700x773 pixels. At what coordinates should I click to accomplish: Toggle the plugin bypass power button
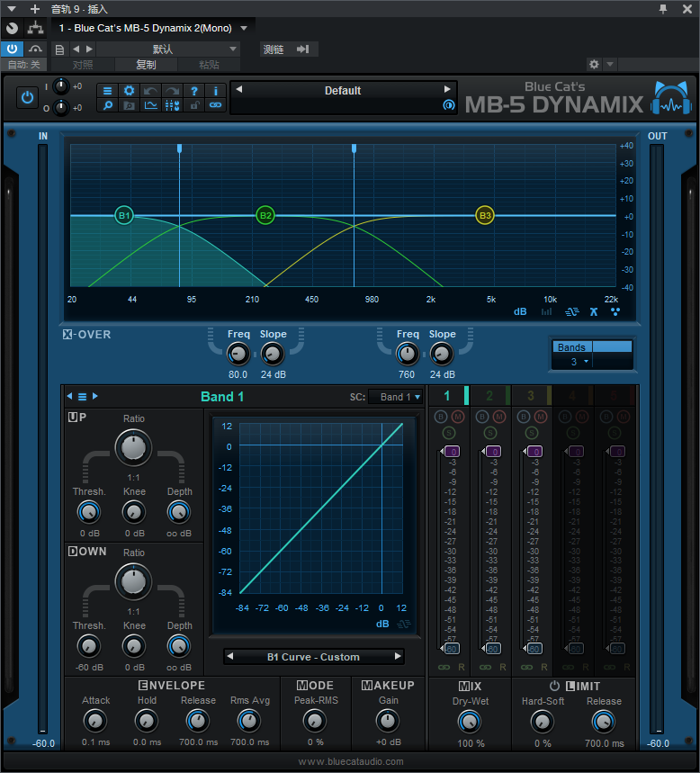click(27, 97)
